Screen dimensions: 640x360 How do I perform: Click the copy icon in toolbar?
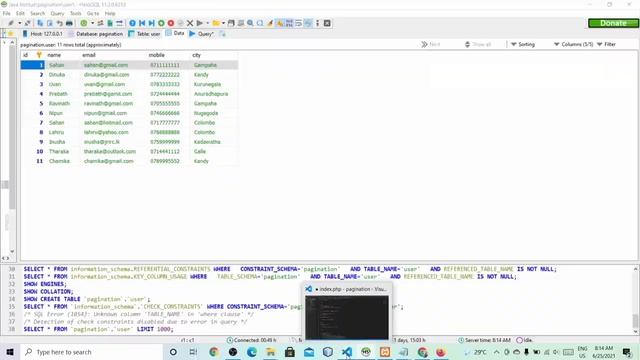click(x=40, y=23)
